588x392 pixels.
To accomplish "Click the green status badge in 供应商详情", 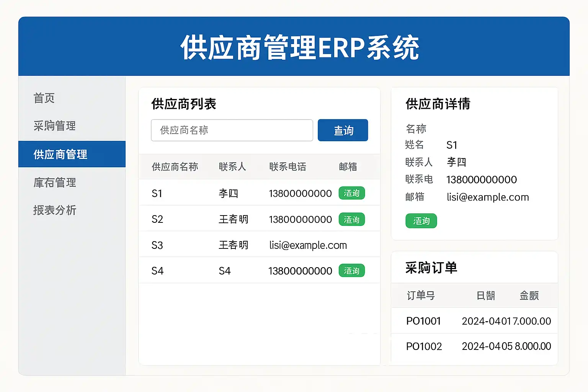I will point(421,221).
